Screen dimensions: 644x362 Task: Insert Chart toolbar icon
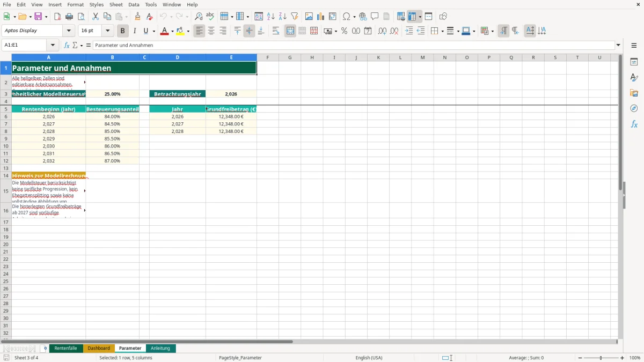(x=321, y=17)
